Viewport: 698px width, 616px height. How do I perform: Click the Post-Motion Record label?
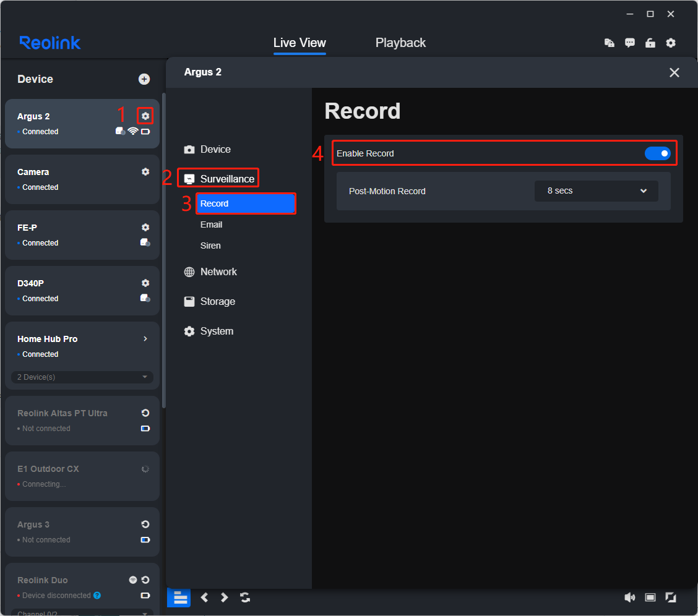click(387, 191)
